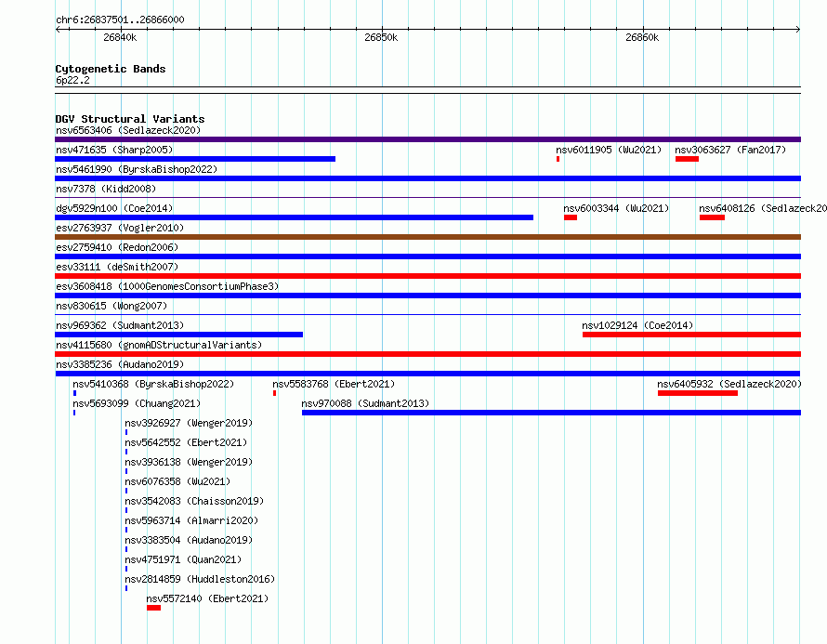
Task: Click the red esv33111 variant bar
Action: coord(427,276)
